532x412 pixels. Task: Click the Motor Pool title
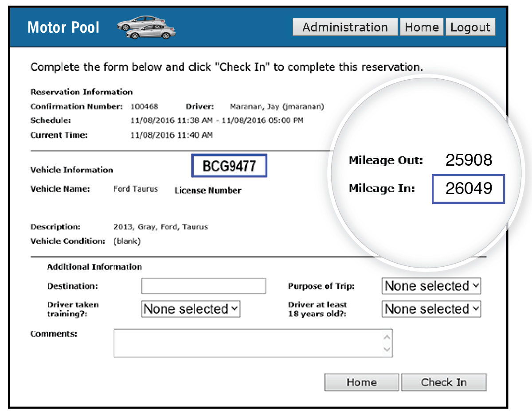tap(63, 27)
